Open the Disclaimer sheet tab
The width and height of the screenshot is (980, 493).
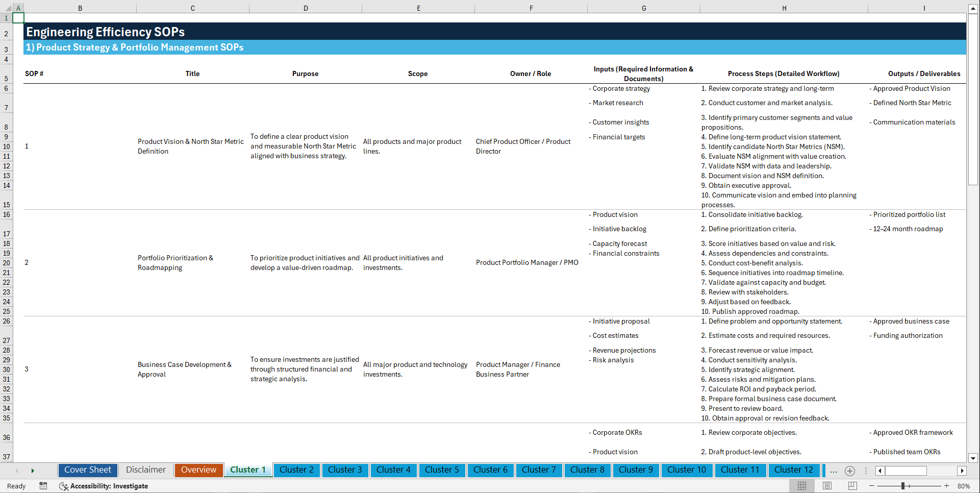(x=145, y=470)
